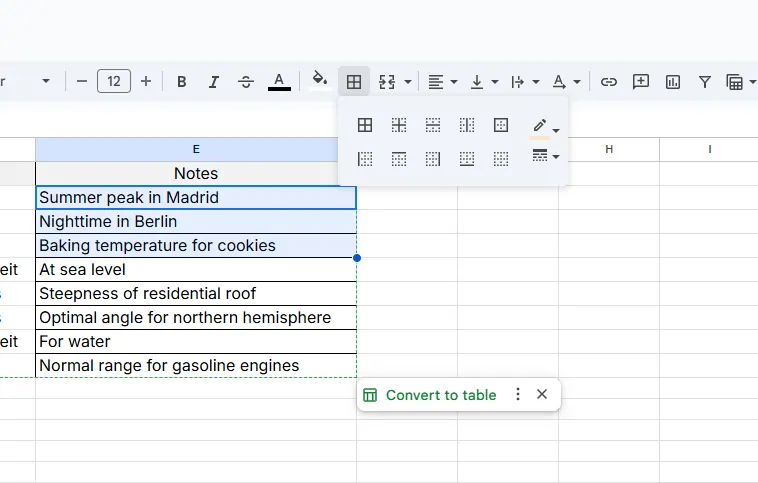Toggle strikethrough formatting
Screen dimensions: 758x483
(x=246, y=82)
